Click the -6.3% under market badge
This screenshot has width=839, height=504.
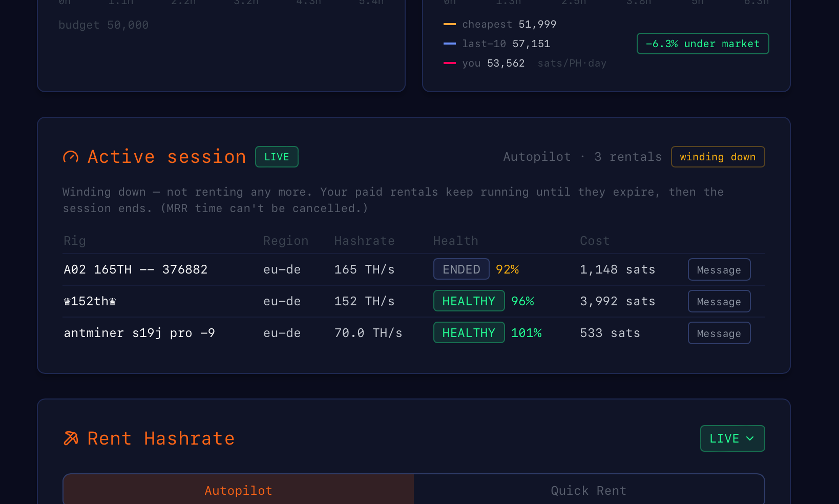(x=703, y=44)
